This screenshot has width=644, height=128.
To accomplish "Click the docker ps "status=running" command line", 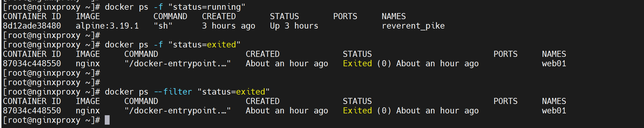I will pyautogui.click(x=175, y=7).
